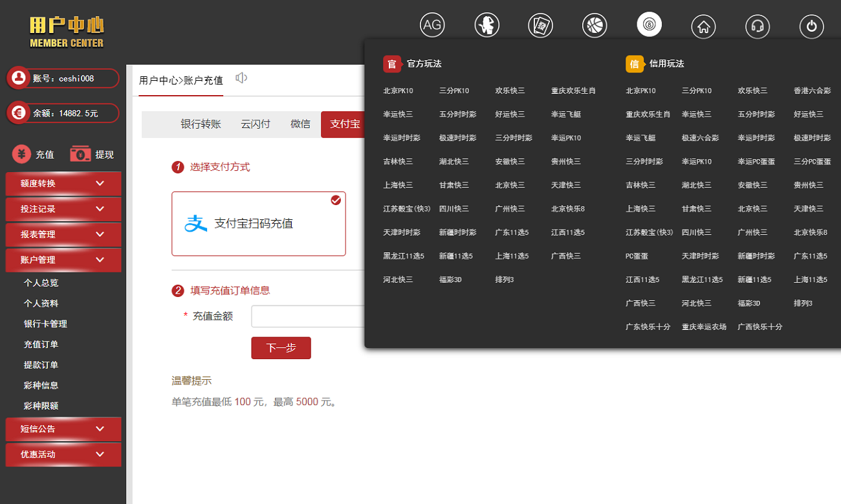The height and width of the screenshot is (504, 841).
Task: Toggle the speaker announcement icon
Action: coord(241,78)
